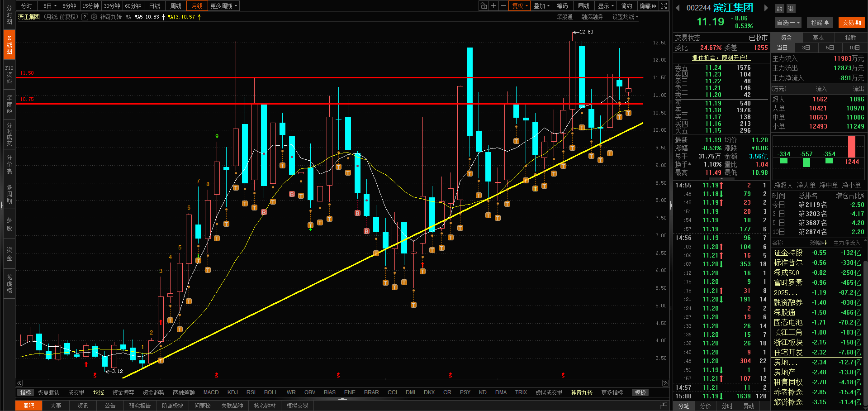The height and width of the screenshot is (411, 868).
Task: Switch to 指数 tab
Action: click(x=850, y=38)
